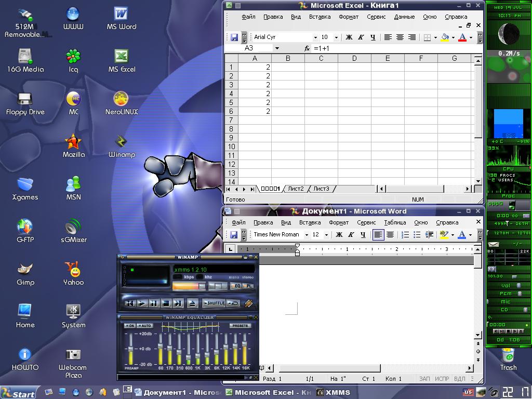Open the Таблица menu in Word
This screenshot has width=532, height=399.
[395, 222]
